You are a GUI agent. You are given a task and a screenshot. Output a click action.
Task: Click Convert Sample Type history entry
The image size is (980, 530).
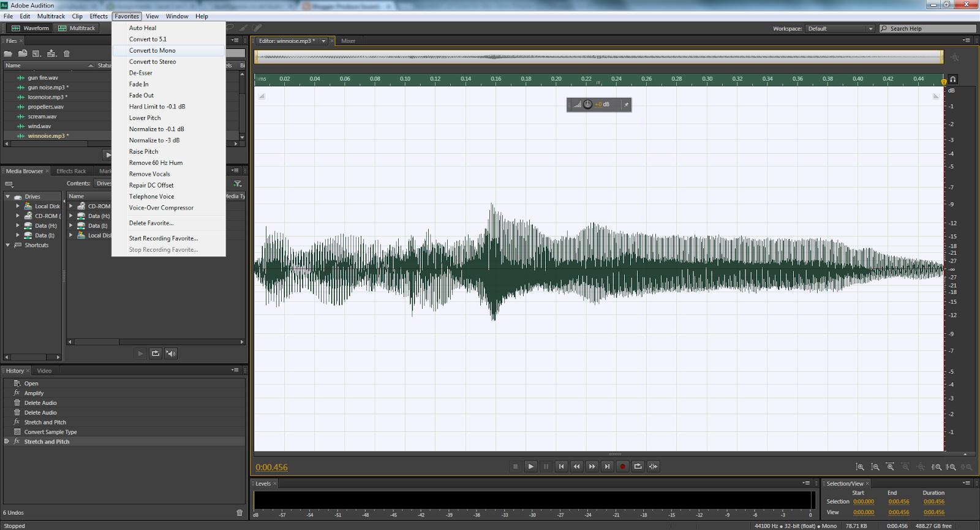point(124,432)
